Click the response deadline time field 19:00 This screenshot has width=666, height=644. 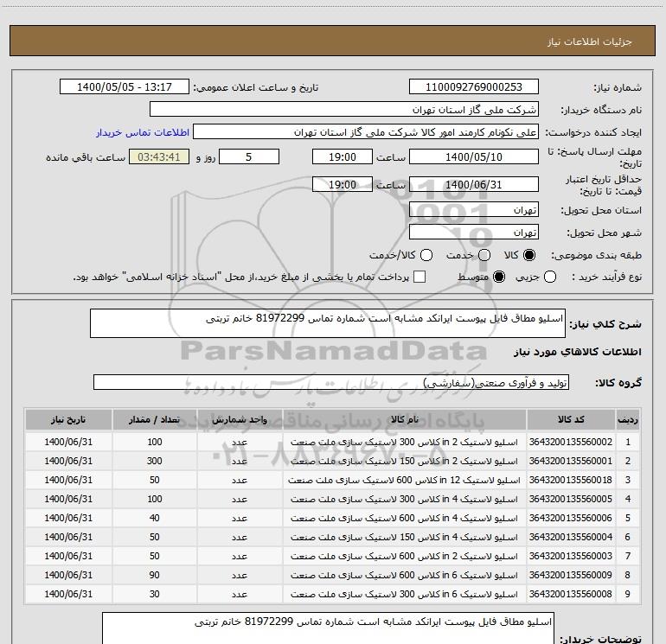[343, 156]
